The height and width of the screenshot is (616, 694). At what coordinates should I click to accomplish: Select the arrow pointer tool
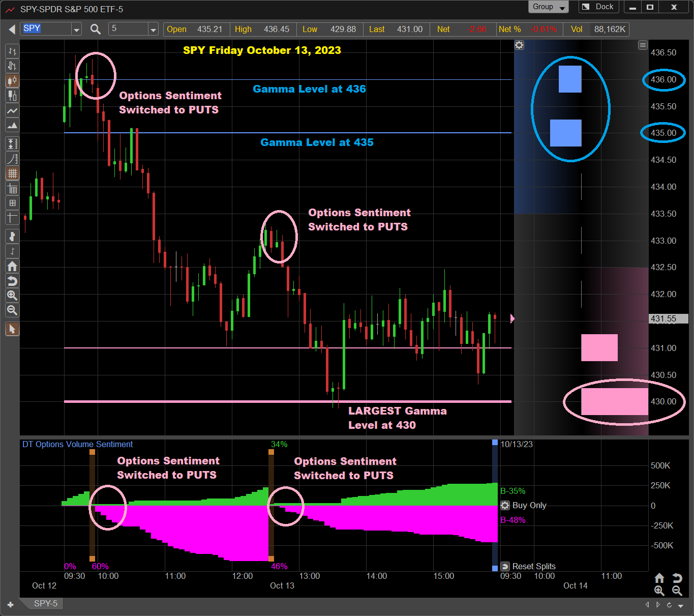(x=12, y=329)
